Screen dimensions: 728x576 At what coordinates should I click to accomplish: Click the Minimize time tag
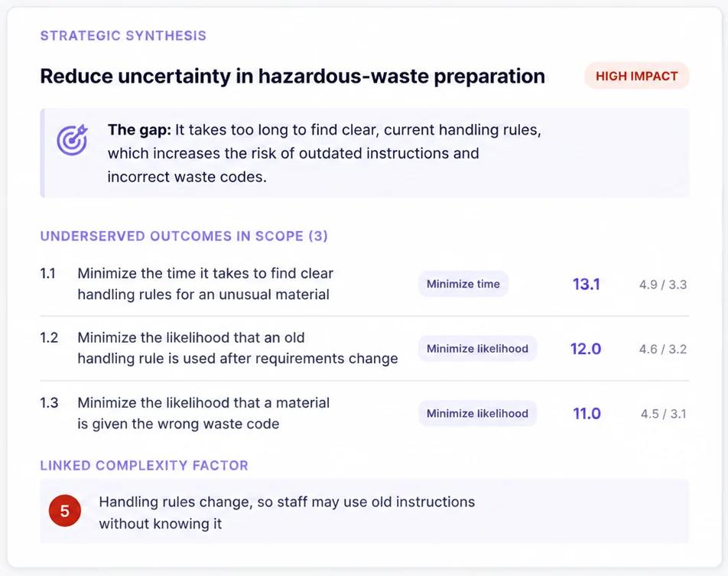point(463,284)
